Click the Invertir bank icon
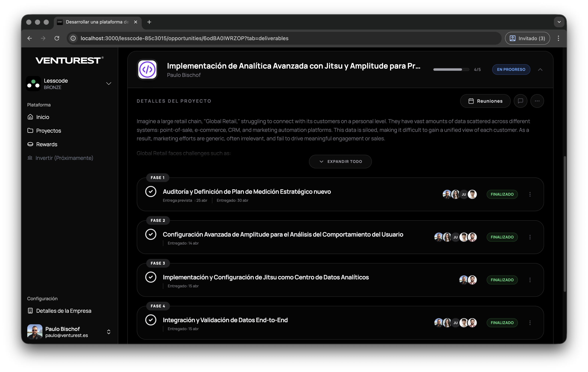The image size is (588, 372). [30, 158]
